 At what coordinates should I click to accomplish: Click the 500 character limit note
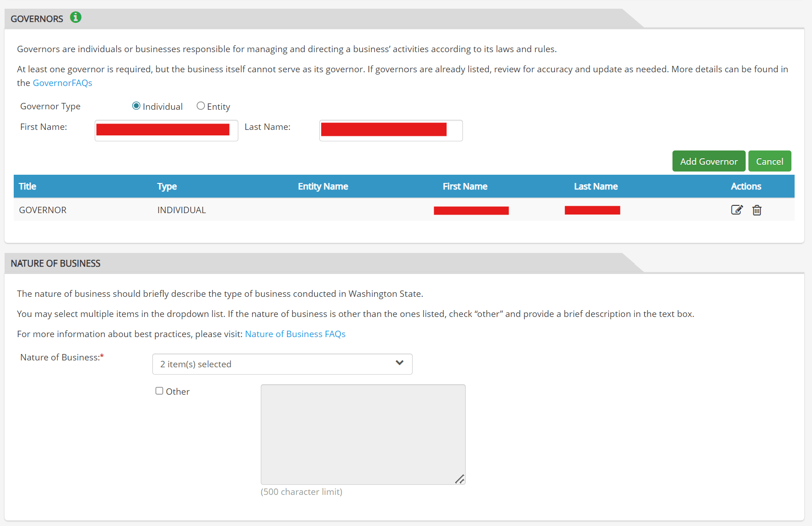point(301,492)
